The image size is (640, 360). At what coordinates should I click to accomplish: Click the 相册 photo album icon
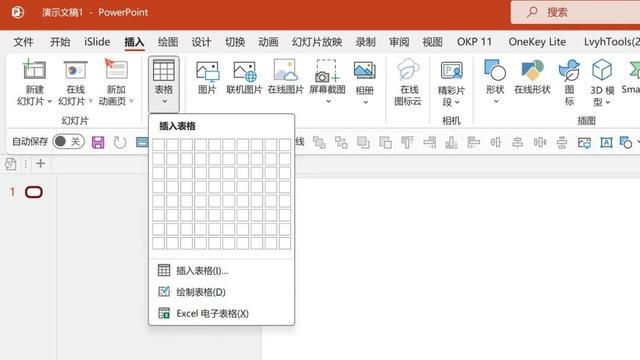[x=364, y=70]
